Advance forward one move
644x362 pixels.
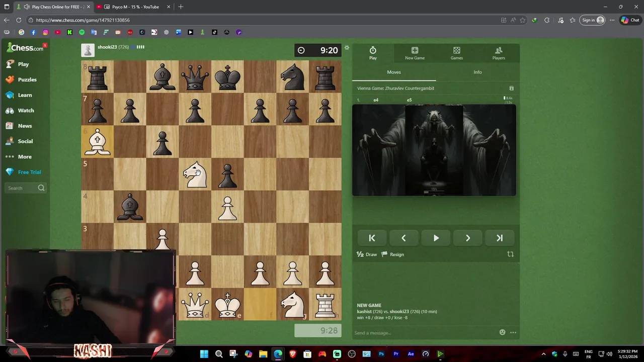[x=467, y=238]
